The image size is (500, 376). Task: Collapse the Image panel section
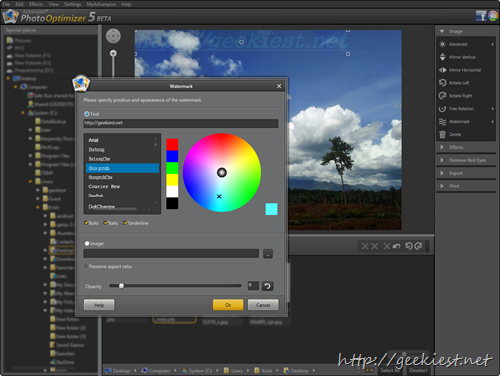(x=442, y=31)
